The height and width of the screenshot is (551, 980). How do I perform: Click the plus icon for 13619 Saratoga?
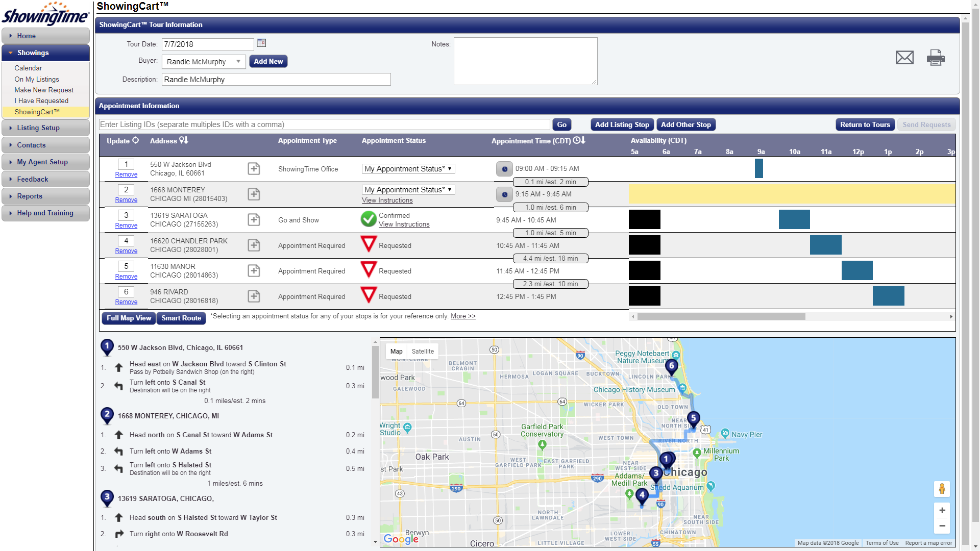254,220
